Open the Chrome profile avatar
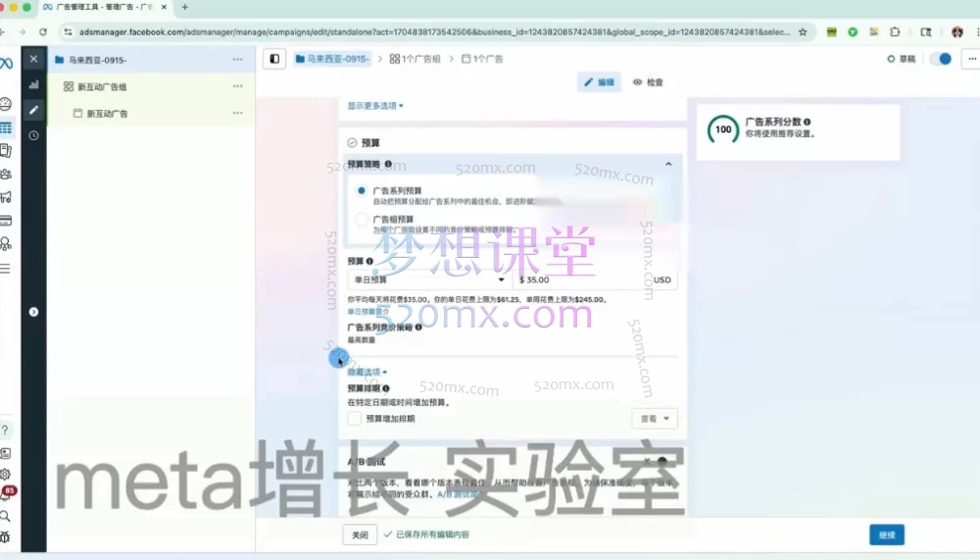980x560 pixels. tap(956, 32)
